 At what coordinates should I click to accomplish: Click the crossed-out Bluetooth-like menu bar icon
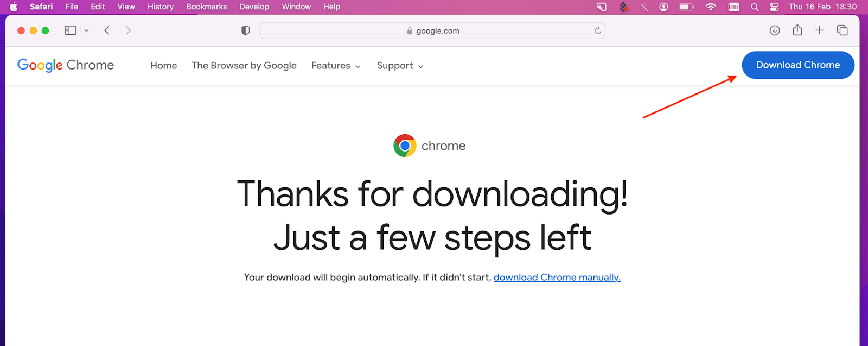tap(644, 7)
